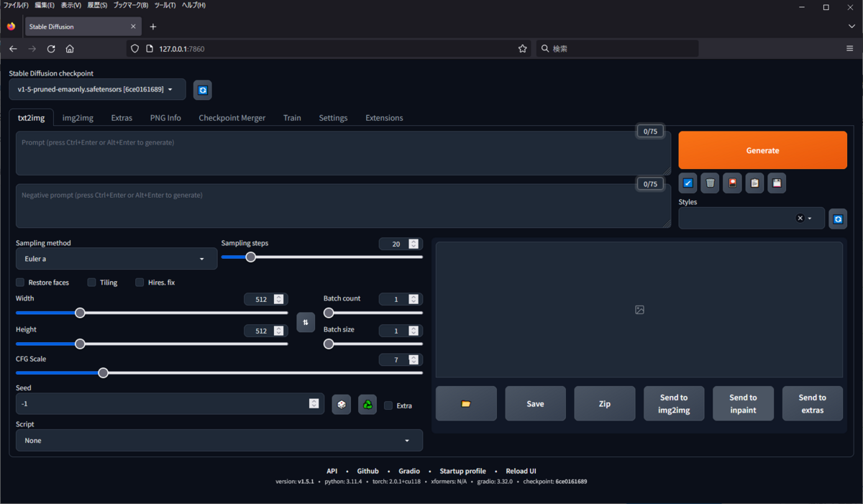This screenshot has height=504, width=863.
Task: Adjust Height number stepper
Action: click(278, 331)
